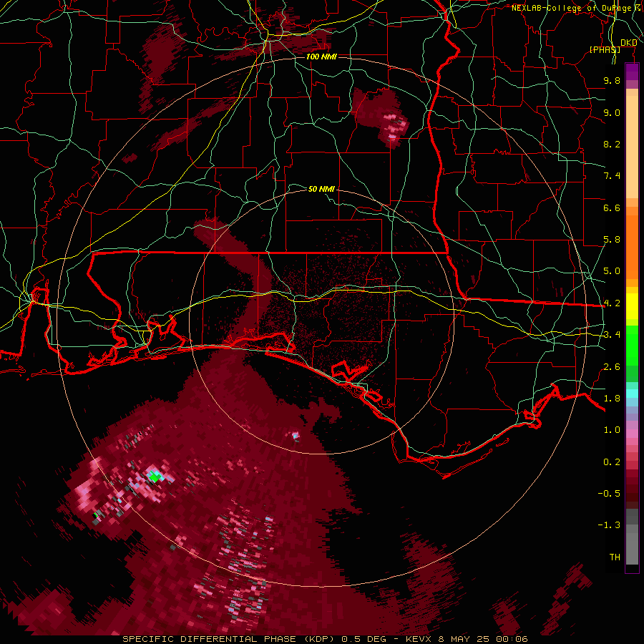Select the 8.2 scale value
644x644 pixels.
[612, 144]
